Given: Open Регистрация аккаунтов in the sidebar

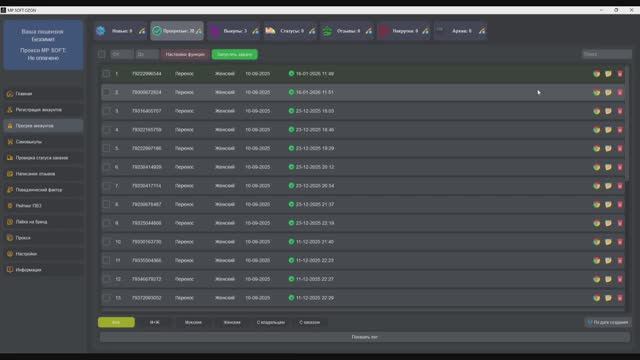Looking at the screenshot, I should (x=44, y=110).
